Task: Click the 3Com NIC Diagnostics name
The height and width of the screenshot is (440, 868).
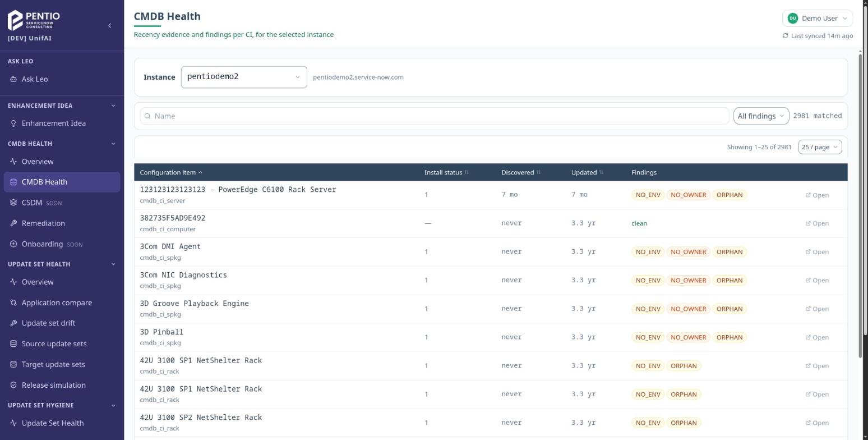Action: point(183,275)
